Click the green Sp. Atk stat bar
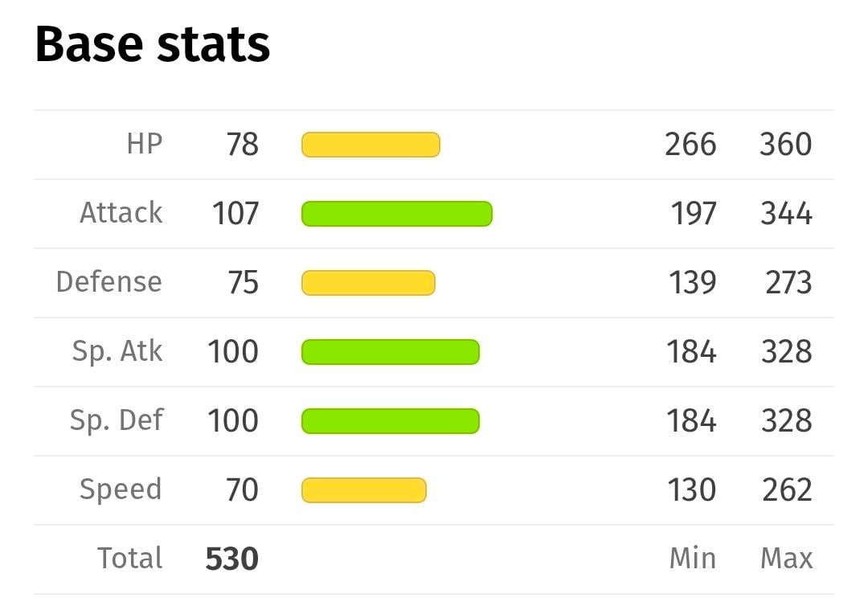The image size is (868, 602). 390,352
